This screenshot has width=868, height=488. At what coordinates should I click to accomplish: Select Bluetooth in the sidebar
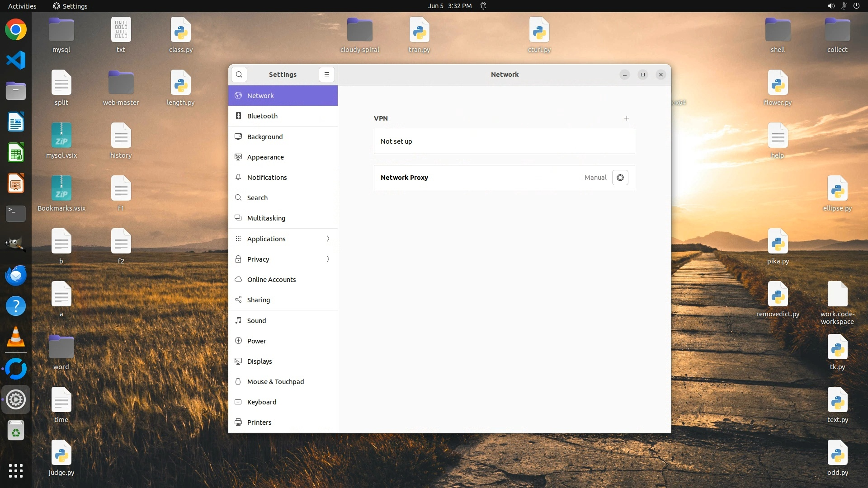(x=262, y=116)
